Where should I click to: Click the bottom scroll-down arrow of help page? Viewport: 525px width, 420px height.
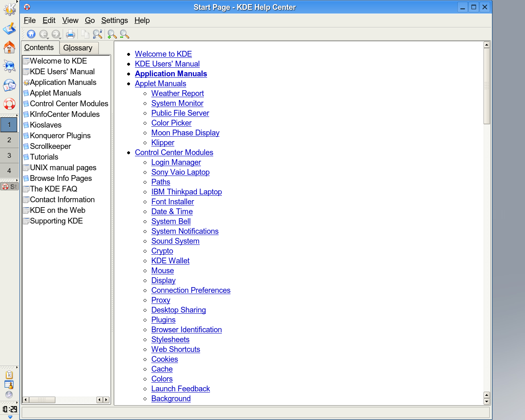tap(487, 402)
